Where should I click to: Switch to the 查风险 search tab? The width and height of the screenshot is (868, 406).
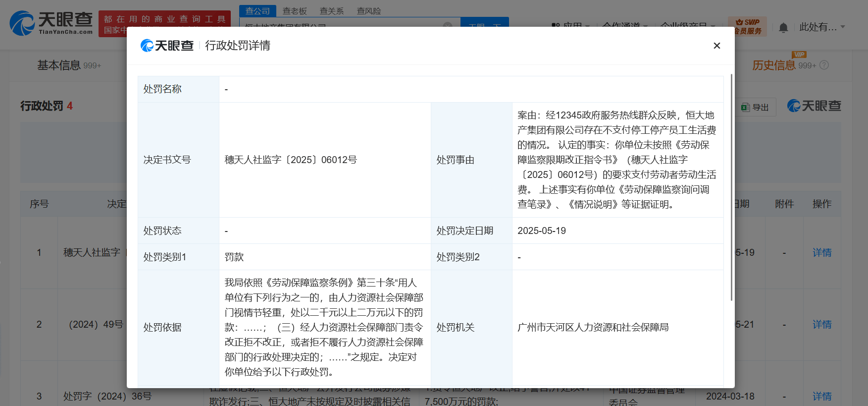point(369,11)
